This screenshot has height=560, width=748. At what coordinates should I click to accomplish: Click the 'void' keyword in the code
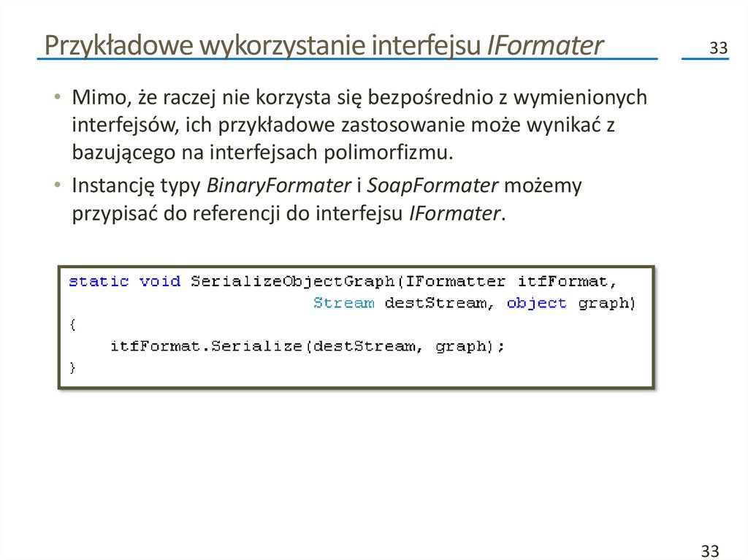click(x=160, y=281)
